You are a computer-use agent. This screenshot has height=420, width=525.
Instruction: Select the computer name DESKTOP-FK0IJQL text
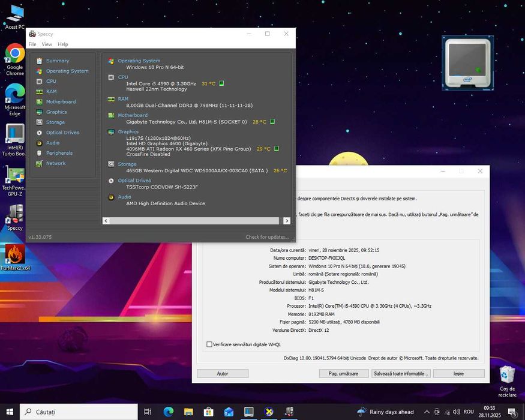pyautogui.click(x=326, y=258)
